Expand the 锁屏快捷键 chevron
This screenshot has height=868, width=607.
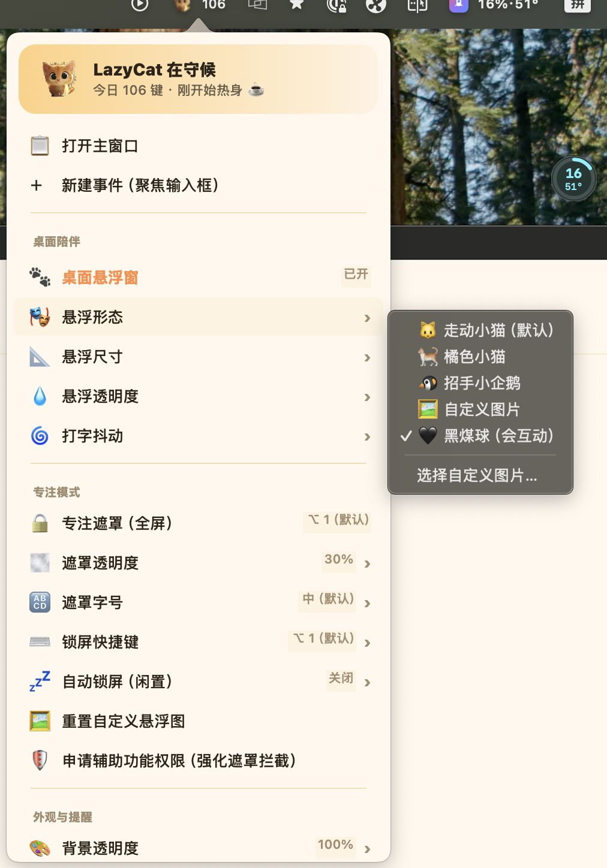coord(368,643)
